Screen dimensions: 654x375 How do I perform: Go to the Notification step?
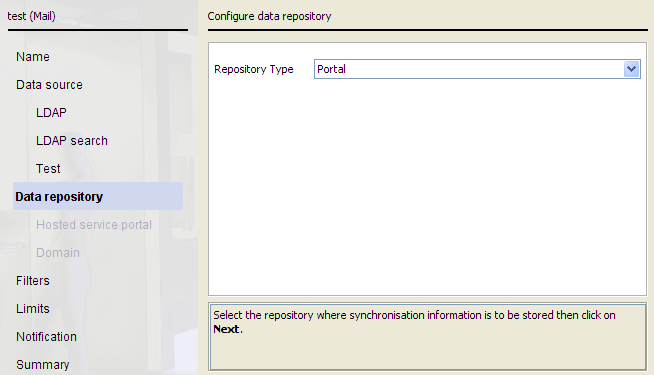point(46,336)
